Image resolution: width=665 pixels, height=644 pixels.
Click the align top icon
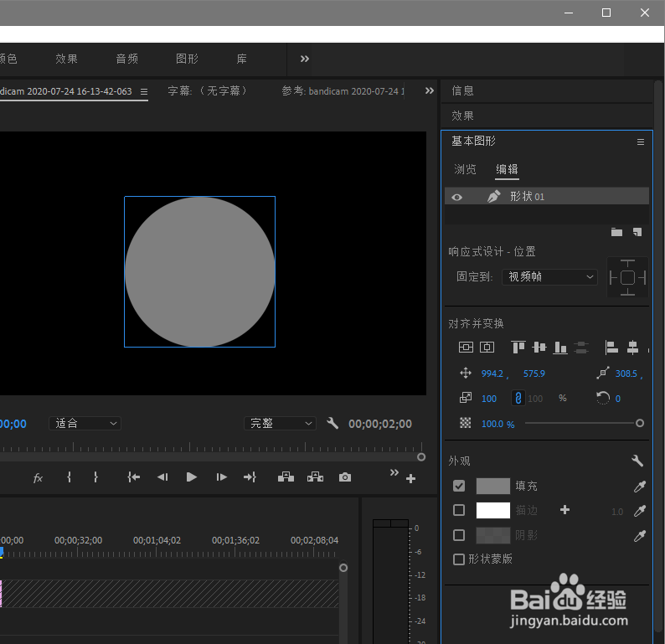click(x=518, y=348)
